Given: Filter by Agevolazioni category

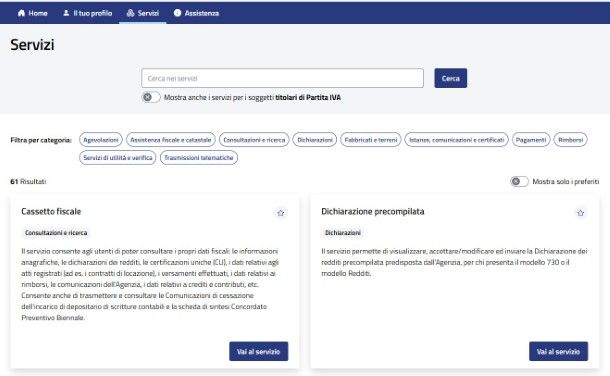Looking at the screenshot, I should click(x=101, y=140).
